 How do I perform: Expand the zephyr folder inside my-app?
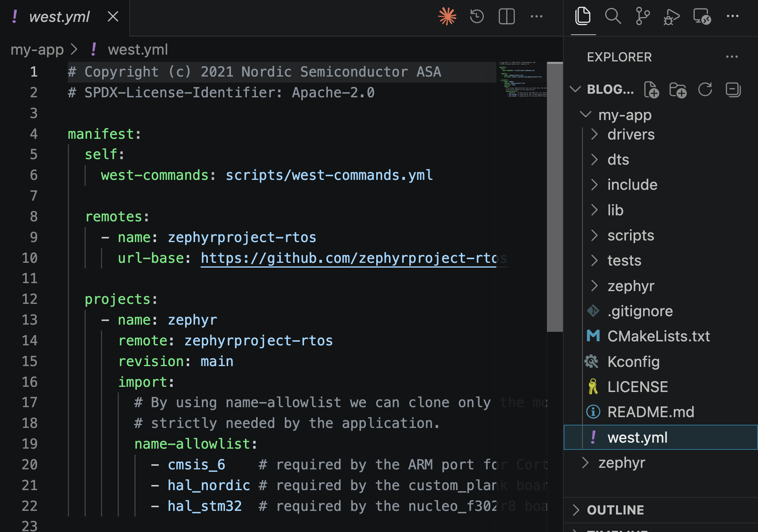594,286
